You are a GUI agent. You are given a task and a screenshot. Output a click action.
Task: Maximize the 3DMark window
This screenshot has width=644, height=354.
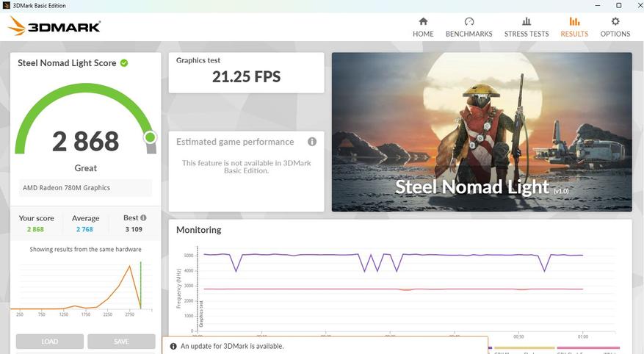click(618, 5)
